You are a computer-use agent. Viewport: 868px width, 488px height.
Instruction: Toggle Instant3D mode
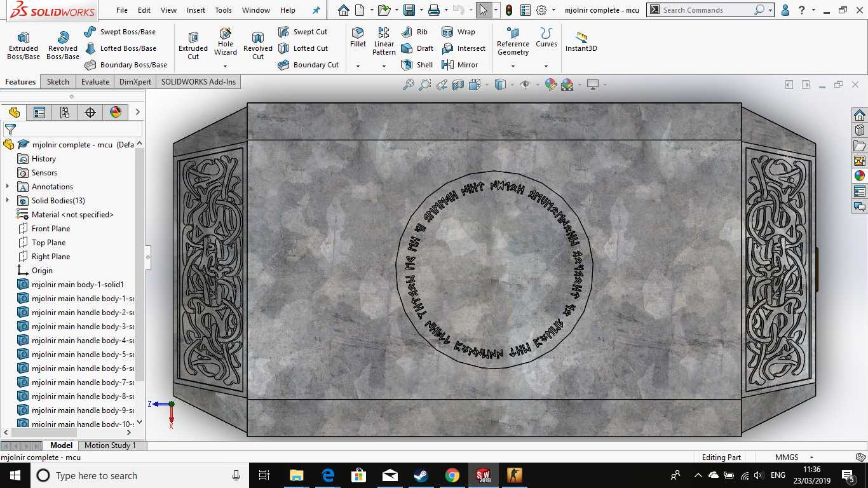coord(581,42)
